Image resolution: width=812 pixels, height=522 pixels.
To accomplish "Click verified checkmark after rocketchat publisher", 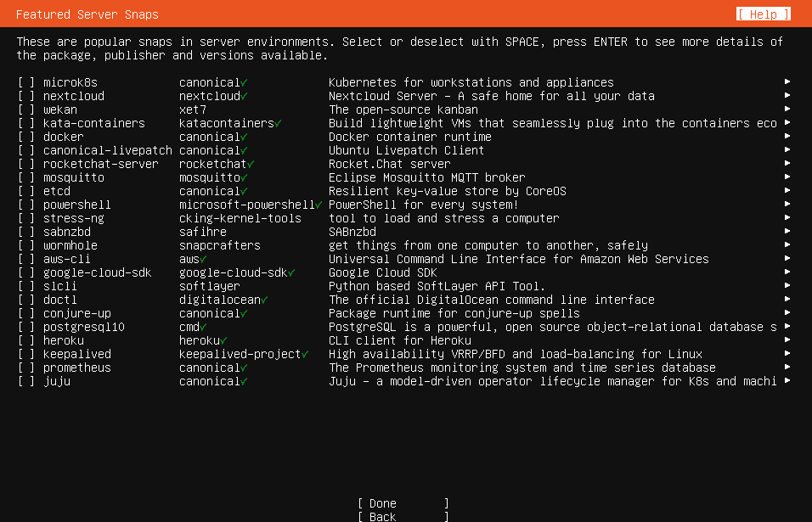I will (x=251, y=165).
